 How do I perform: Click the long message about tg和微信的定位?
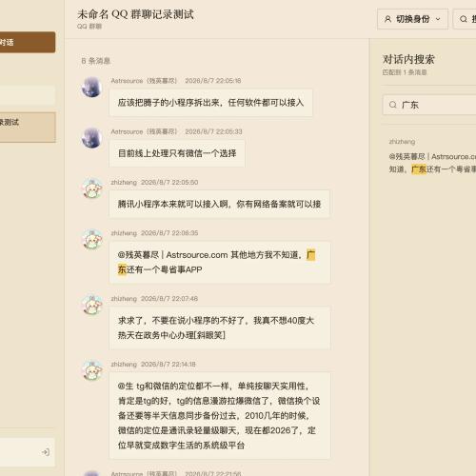(x=220, y=415)
